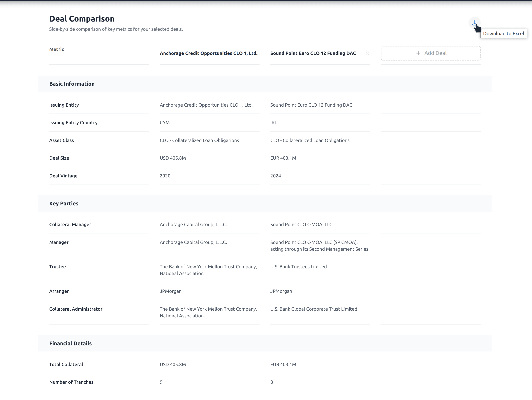532x400 pixels.
Task: Click the Collateral Manager row label
Action: (x=70, y=225)
